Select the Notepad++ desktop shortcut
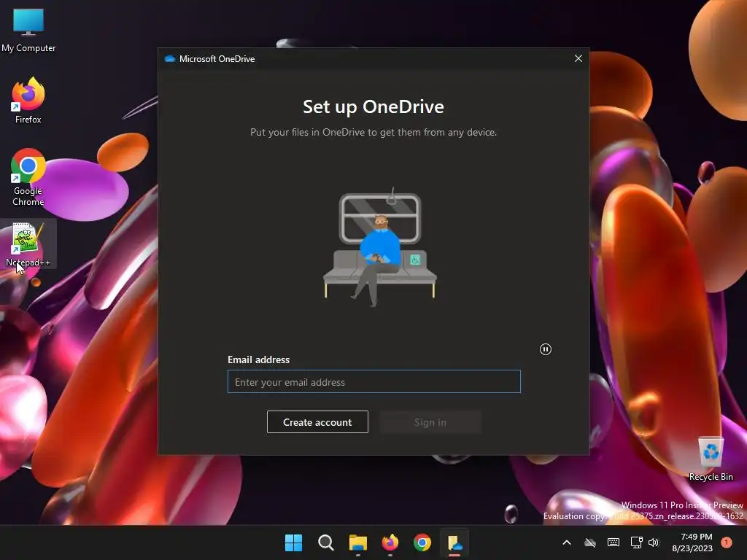The height and width of the screenshot is (560, 747). point(28,245)
